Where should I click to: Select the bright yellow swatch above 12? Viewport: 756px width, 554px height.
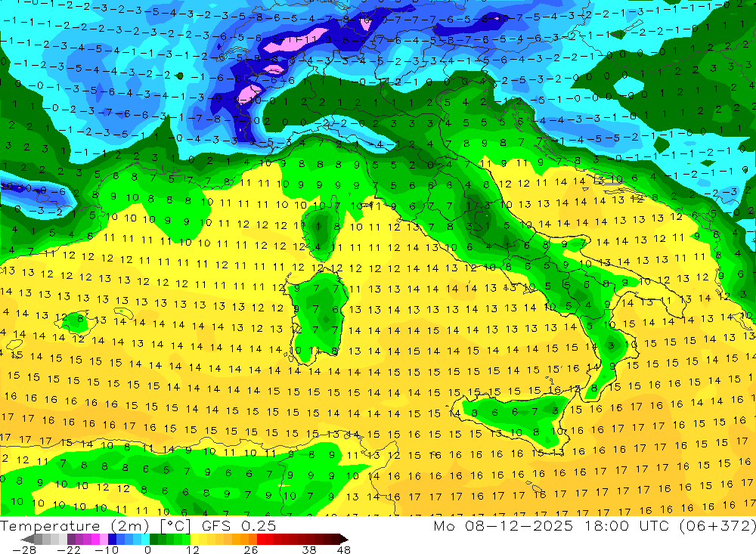tap(194, 539)
